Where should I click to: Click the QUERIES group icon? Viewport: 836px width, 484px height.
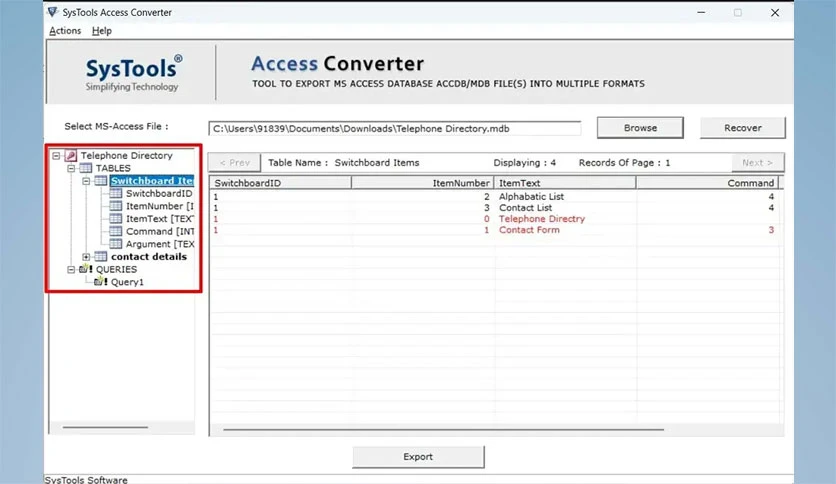[x=85, y=269]
